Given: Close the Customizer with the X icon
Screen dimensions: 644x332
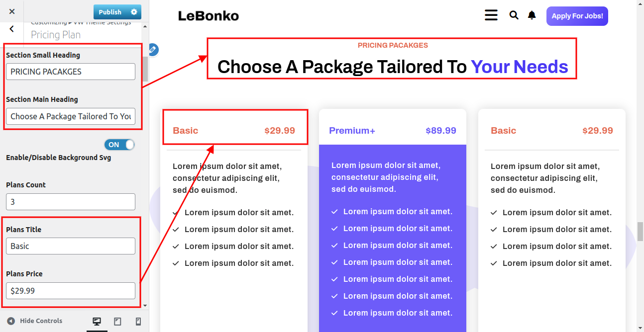Looking at the screenshot, I should point(12,11).
